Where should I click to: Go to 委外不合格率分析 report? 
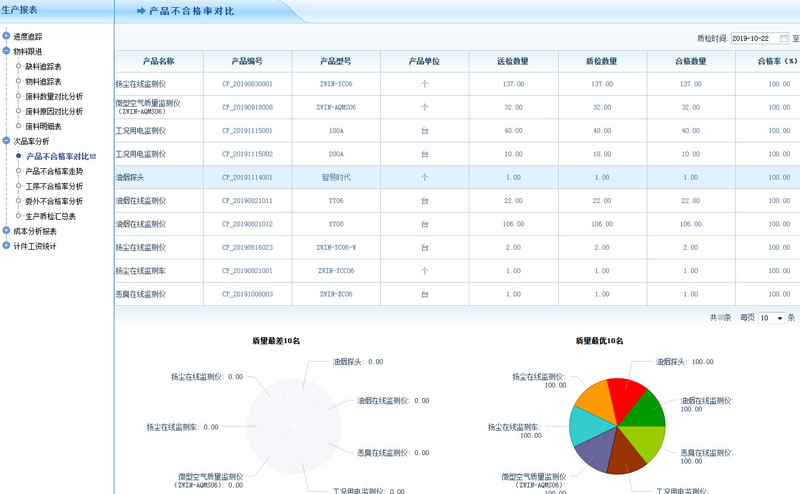[54, 201]
